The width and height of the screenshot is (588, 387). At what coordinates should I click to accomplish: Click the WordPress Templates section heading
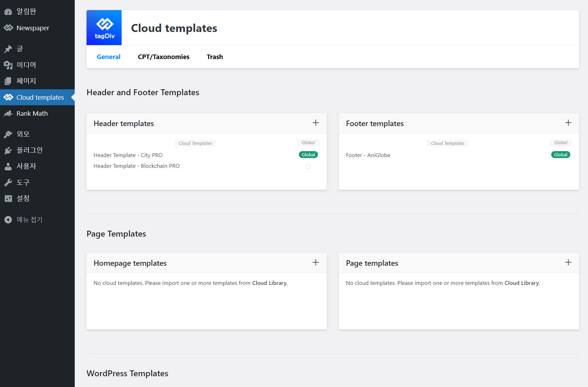pyautogui.click(x=127, y=373)
